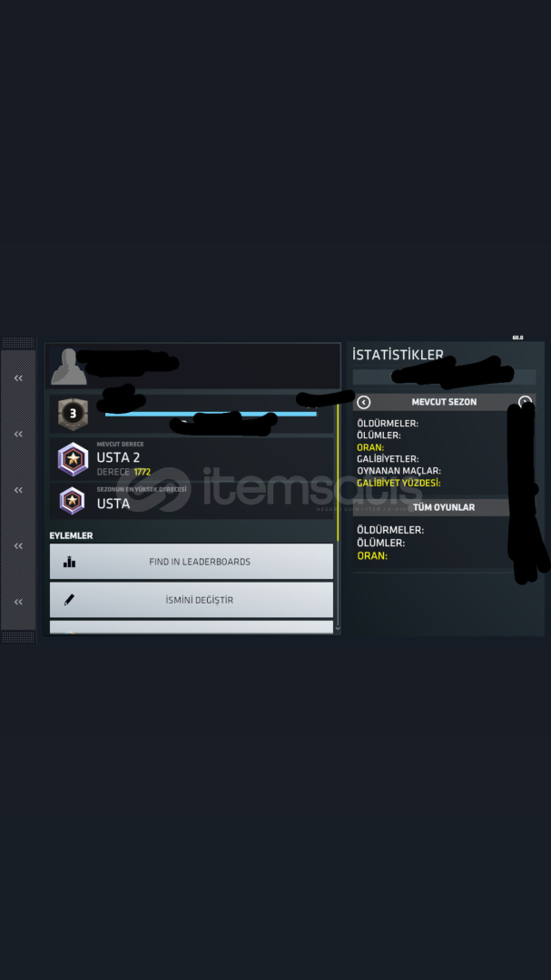Click the scrollbar down arrow in profile panel
This screenshot has height=980, width=551.
[338, 628]
